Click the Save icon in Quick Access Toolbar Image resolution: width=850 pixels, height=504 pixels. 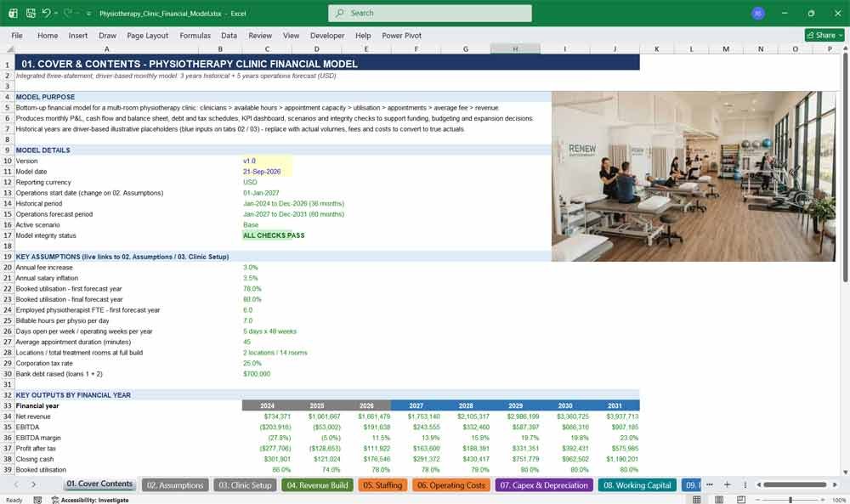point(31,13)
